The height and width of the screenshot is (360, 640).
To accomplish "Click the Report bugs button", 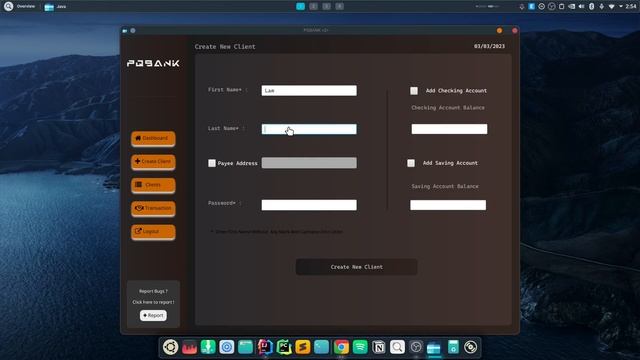I will click(x=153, y=316).
